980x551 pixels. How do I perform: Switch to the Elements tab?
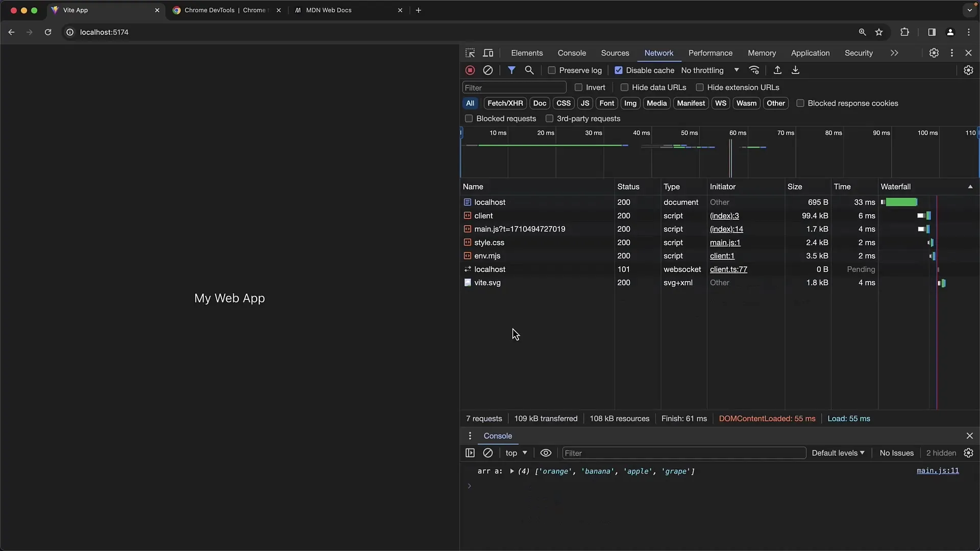pyautogui.click(x=527, y=53)
